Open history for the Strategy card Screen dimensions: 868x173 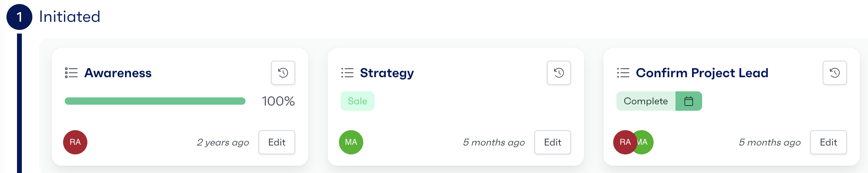pyautogui.click(x=559, y=73)
